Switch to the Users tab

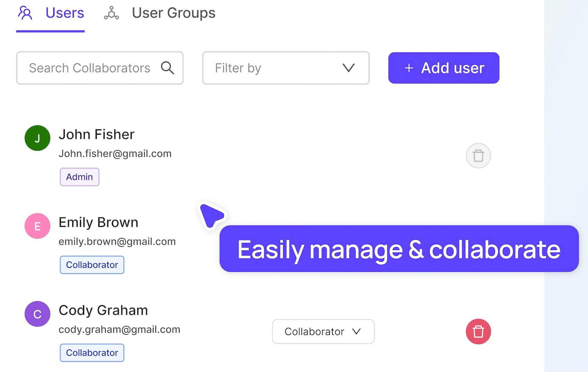pyautogui.click(x=65, y=13)
